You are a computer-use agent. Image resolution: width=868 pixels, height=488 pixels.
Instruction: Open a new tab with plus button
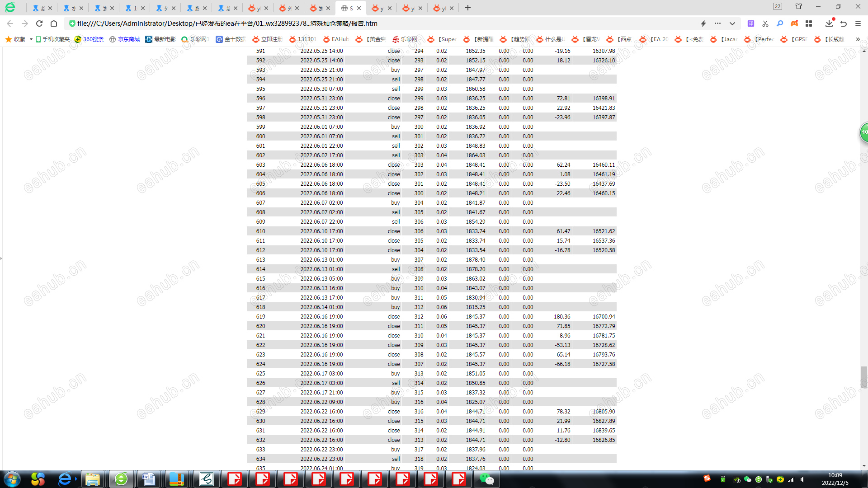[468, 8]
